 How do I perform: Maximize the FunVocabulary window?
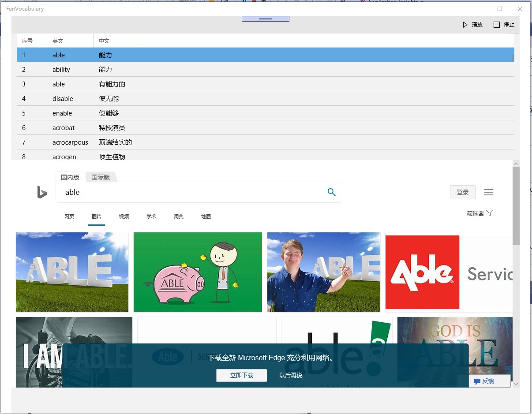click(x=500, y=9)
